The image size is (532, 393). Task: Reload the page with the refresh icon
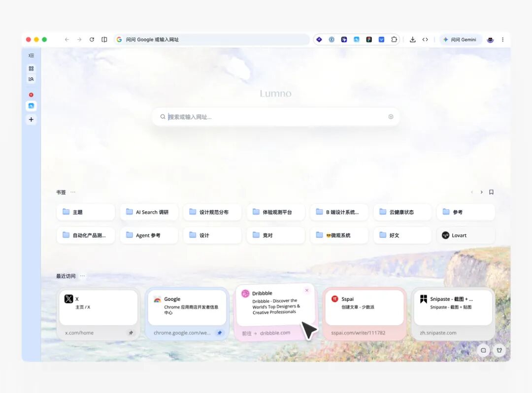pyautogui.click(x=92, y=40)
